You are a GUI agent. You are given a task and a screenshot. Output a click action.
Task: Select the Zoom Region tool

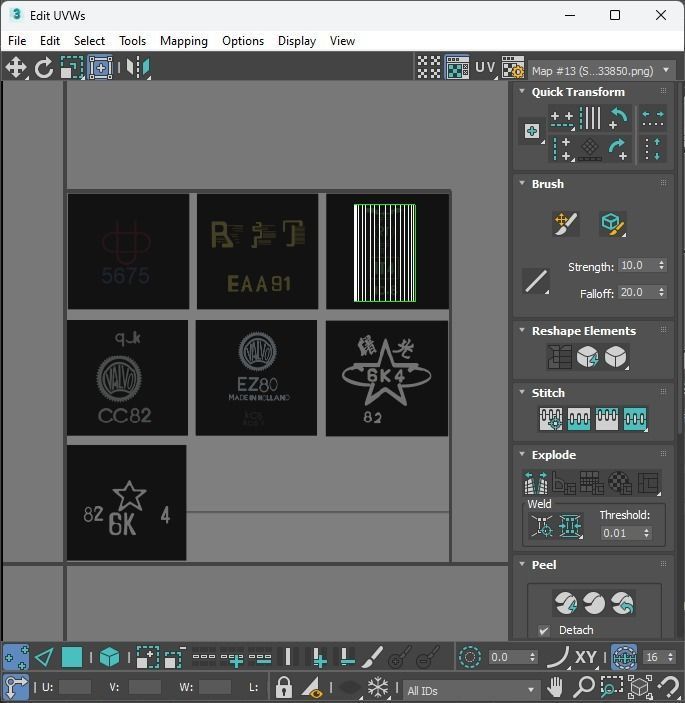tap(611, 686)
